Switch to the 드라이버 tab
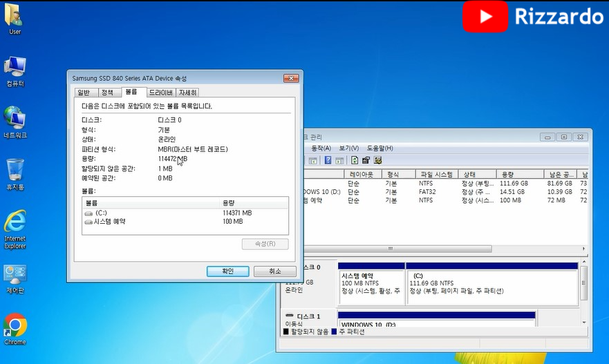 coord(161,93)
